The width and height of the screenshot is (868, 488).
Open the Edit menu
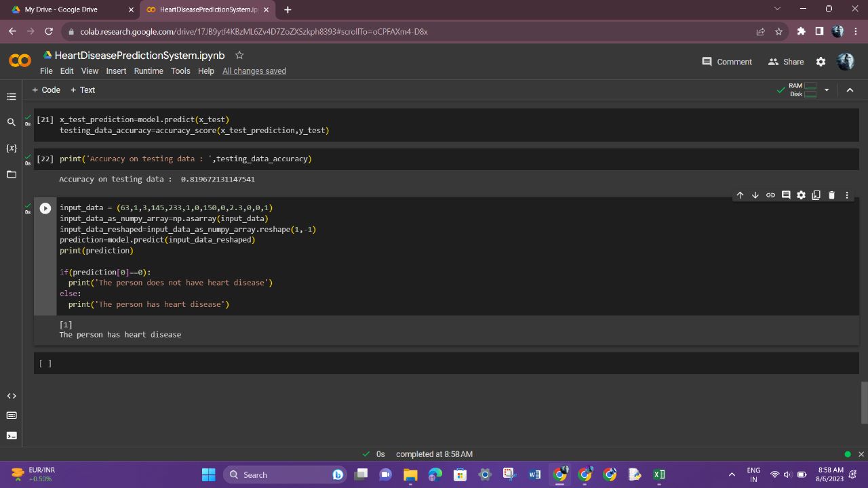pyautogui.click(x=66, y=71)
